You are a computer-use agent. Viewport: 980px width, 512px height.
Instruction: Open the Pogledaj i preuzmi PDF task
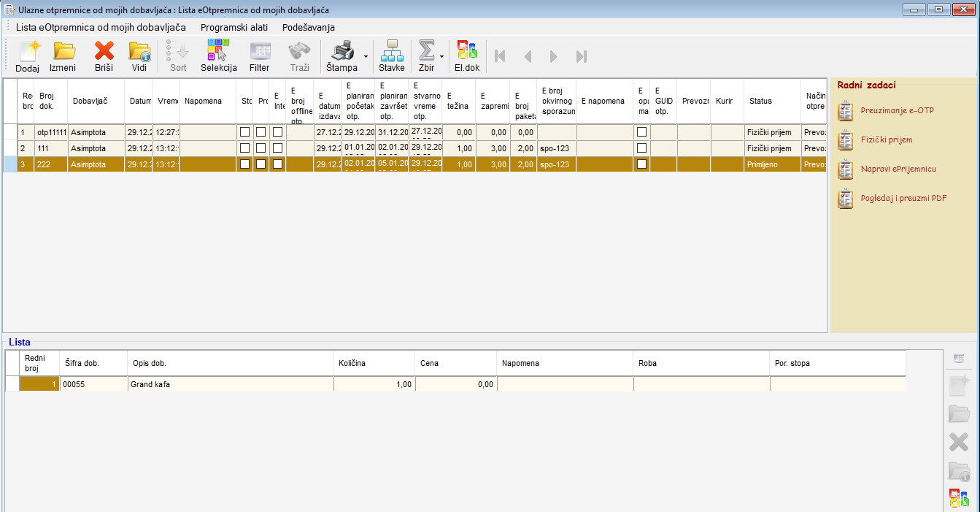tap(903, 198)
